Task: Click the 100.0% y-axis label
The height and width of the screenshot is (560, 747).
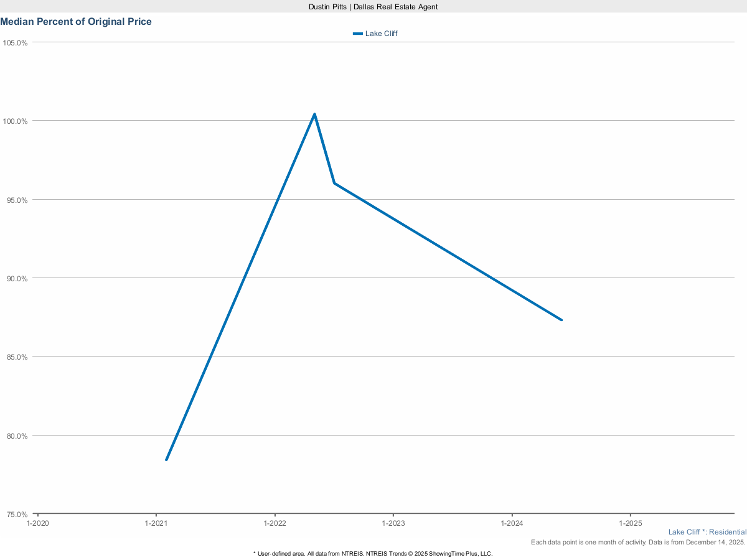Action: pos(16,121)
